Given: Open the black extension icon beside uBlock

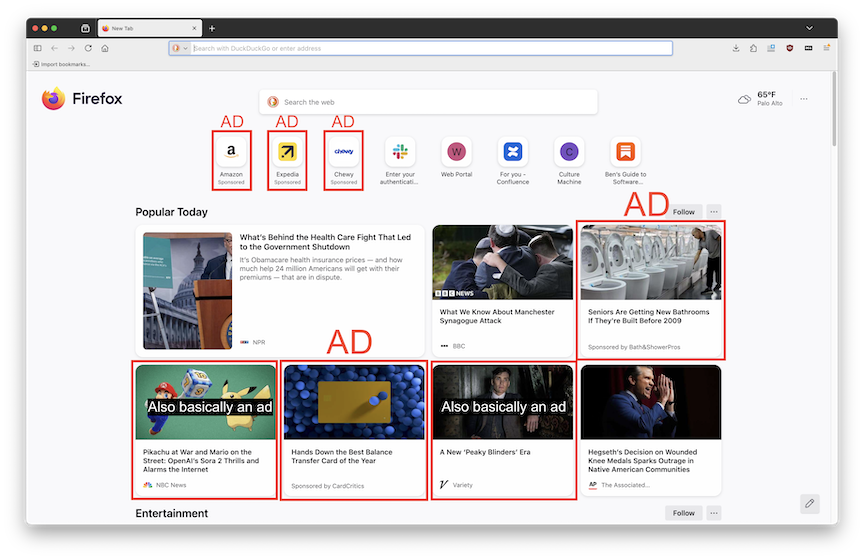Looking at the screenshot, I should tap(808, 48).
